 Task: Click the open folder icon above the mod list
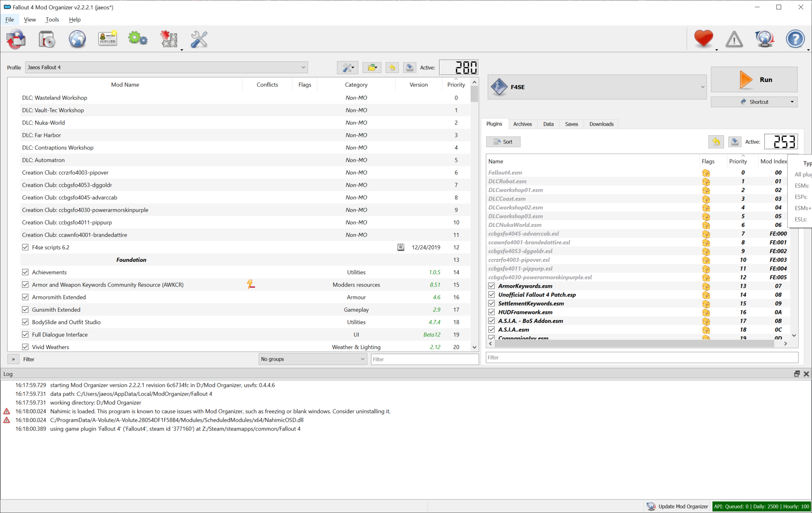(x=372, y=68)
